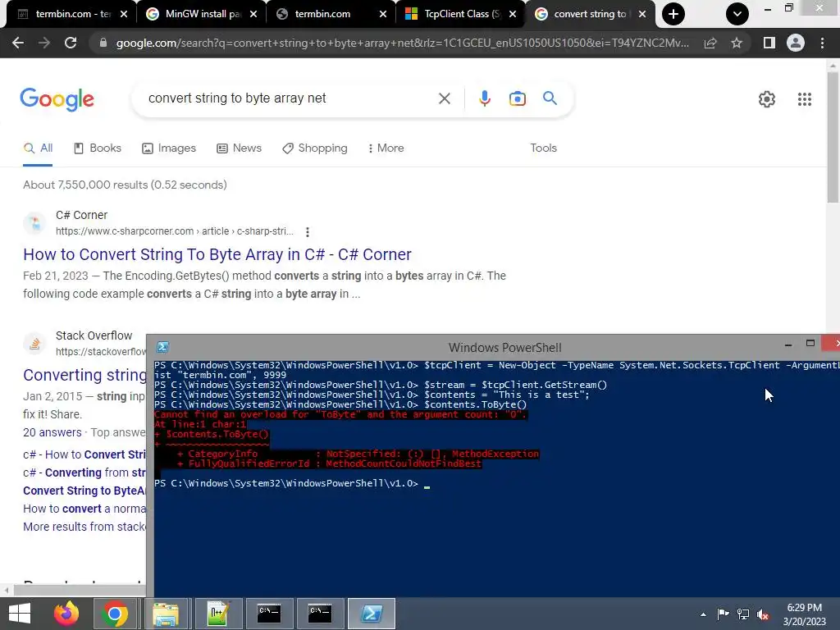Search by image with the camera icon

click(517, 98)
